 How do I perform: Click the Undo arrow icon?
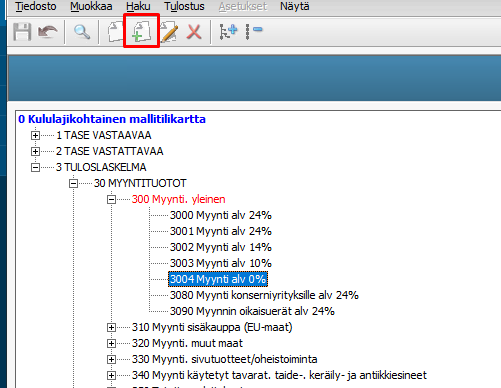tap(48, 32)
